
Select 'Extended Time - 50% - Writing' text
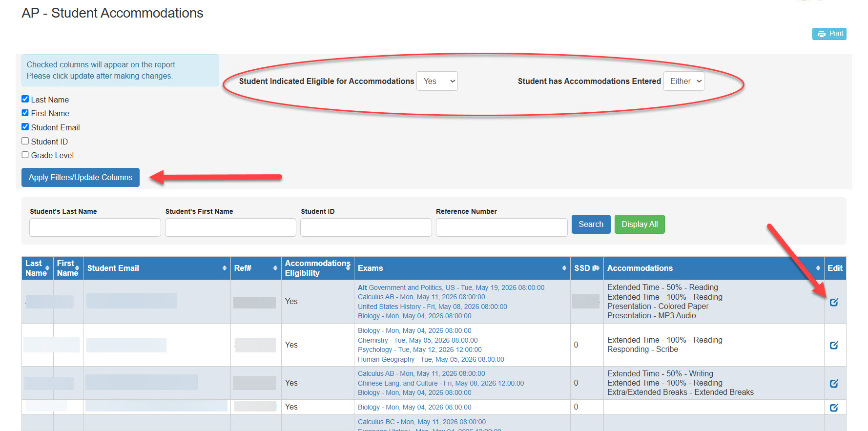660,373
